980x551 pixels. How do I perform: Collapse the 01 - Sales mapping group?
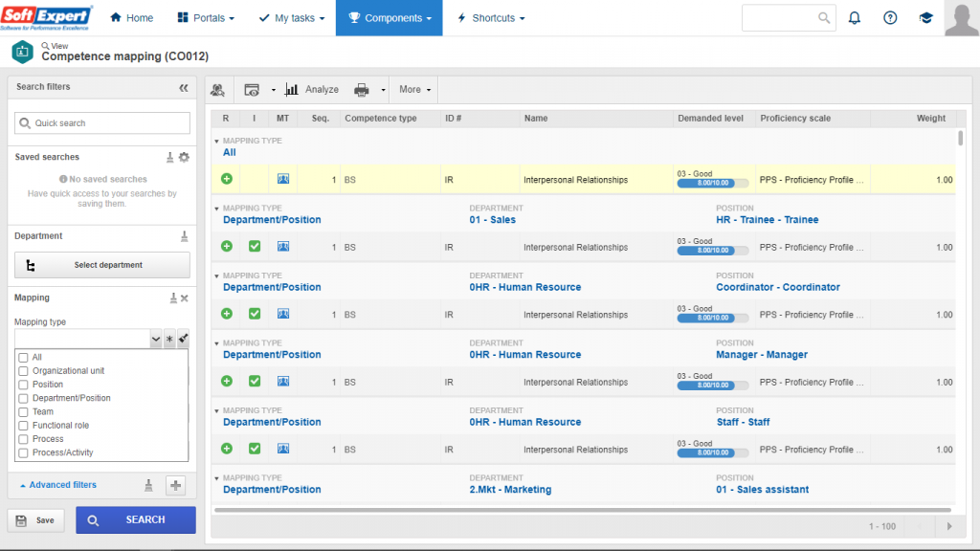click(x=217, y=209)
